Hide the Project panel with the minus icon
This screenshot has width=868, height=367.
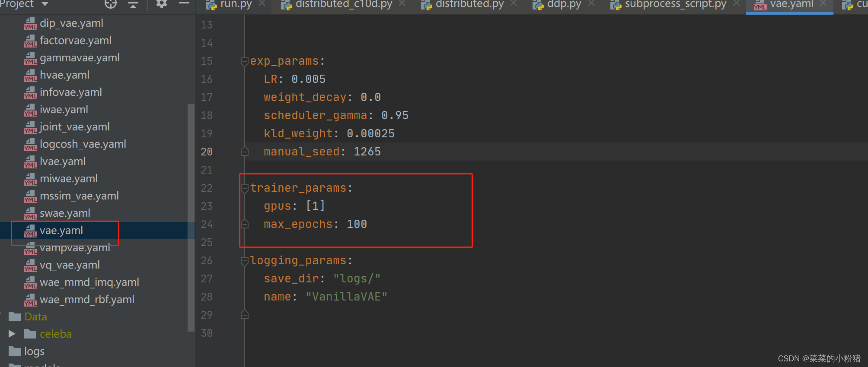(184, 3)
